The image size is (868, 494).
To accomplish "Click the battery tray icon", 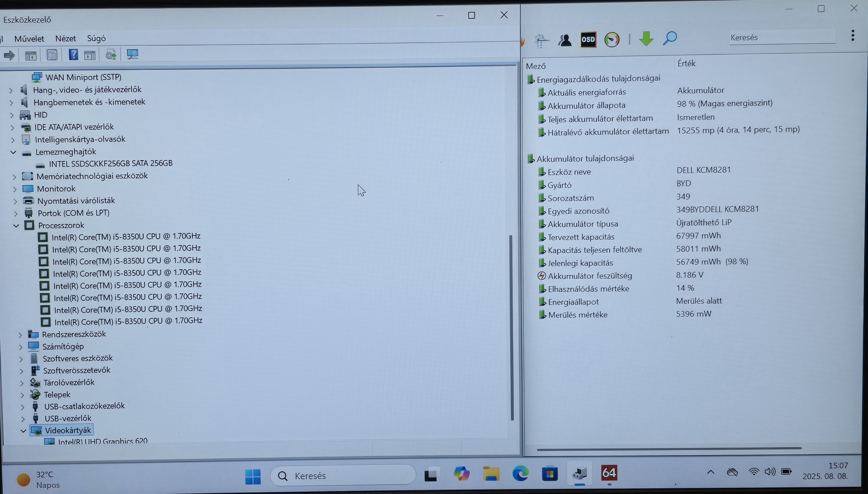I will [787, 472].
